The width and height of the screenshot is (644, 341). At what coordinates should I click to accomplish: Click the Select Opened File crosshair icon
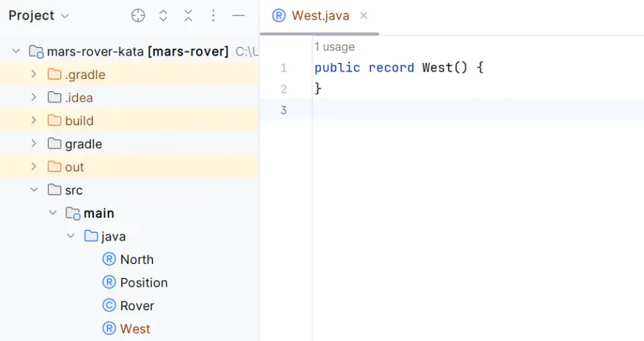pos(138,15)
